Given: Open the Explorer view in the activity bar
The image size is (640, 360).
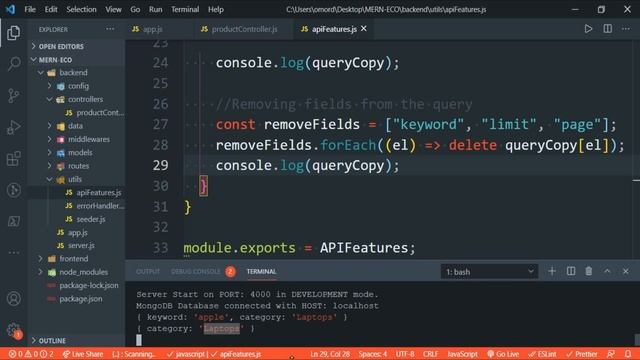Looking at the screenshot, I should coord(13,33).
